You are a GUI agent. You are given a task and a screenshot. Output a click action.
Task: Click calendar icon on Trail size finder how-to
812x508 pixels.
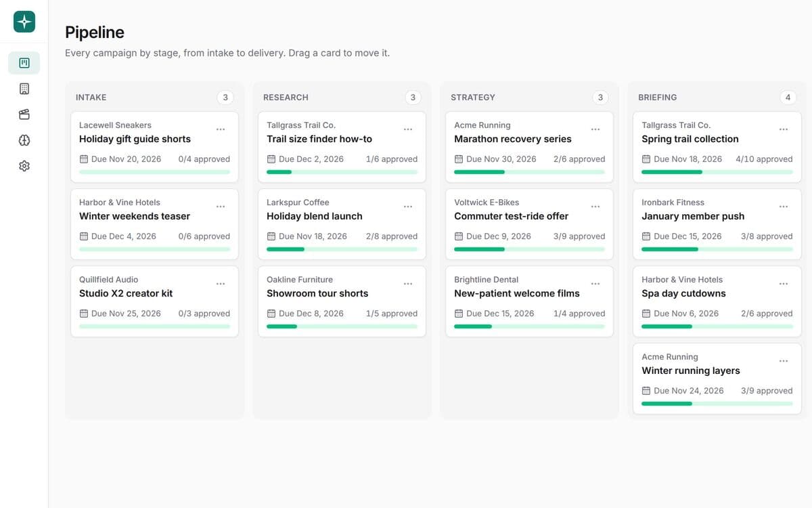[x=271, y=159]
